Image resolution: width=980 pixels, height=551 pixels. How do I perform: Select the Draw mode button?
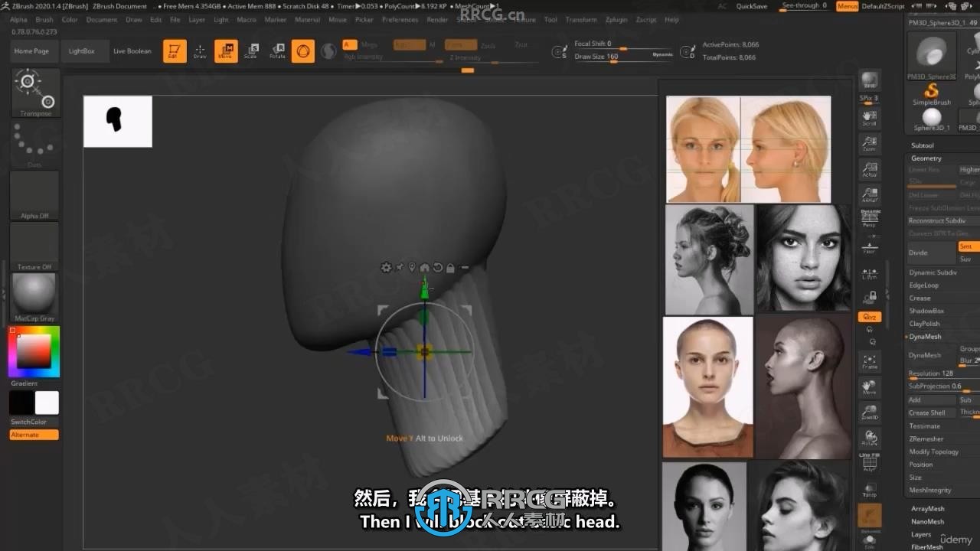click(x=200, y=51)
